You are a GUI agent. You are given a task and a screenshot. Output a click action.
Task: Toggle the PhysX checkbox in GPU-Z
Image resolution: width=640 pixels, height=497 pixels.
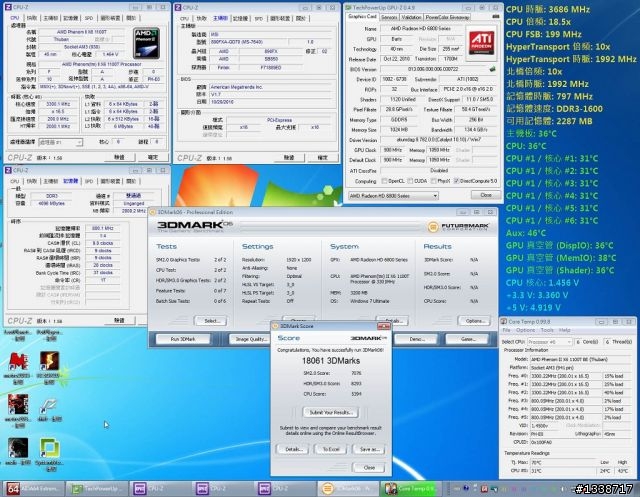click(433, 181)
